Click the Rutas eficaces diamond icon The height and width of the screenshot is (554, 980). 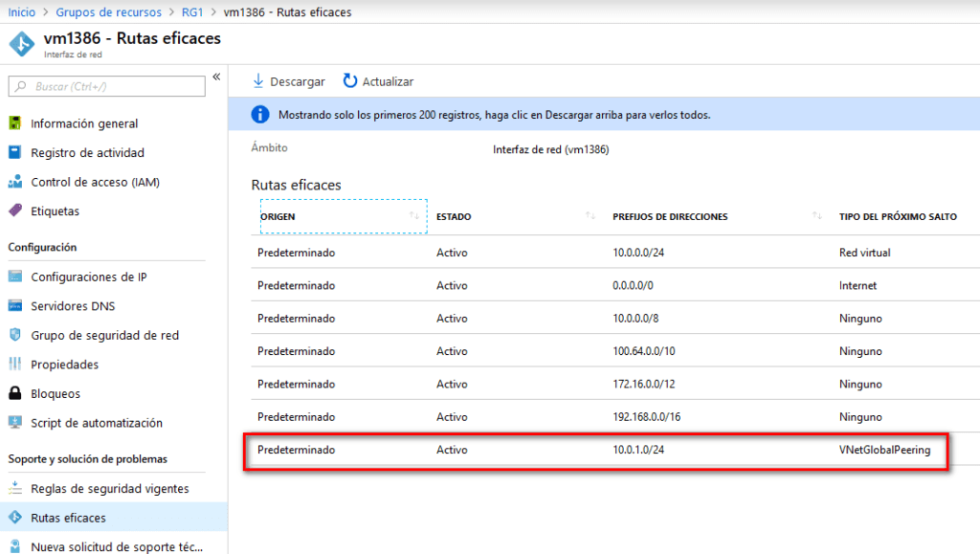(x=15, y=517)
